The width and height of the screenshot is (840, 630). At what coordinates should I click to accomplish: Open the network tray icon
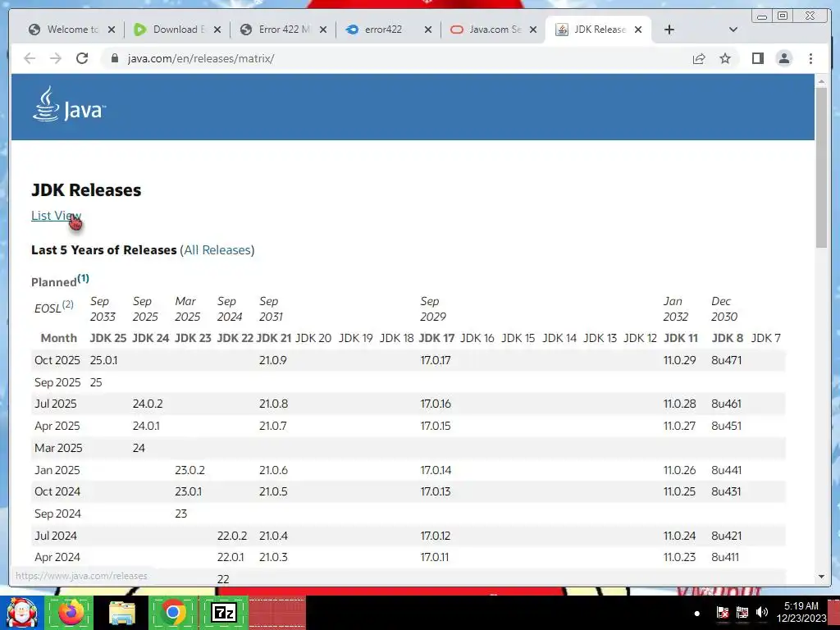pos(742,612)
